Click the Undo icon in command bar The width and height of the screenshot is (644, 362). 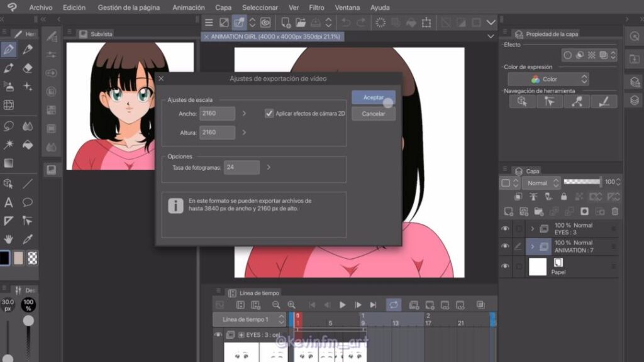click(x=346, y=23)
